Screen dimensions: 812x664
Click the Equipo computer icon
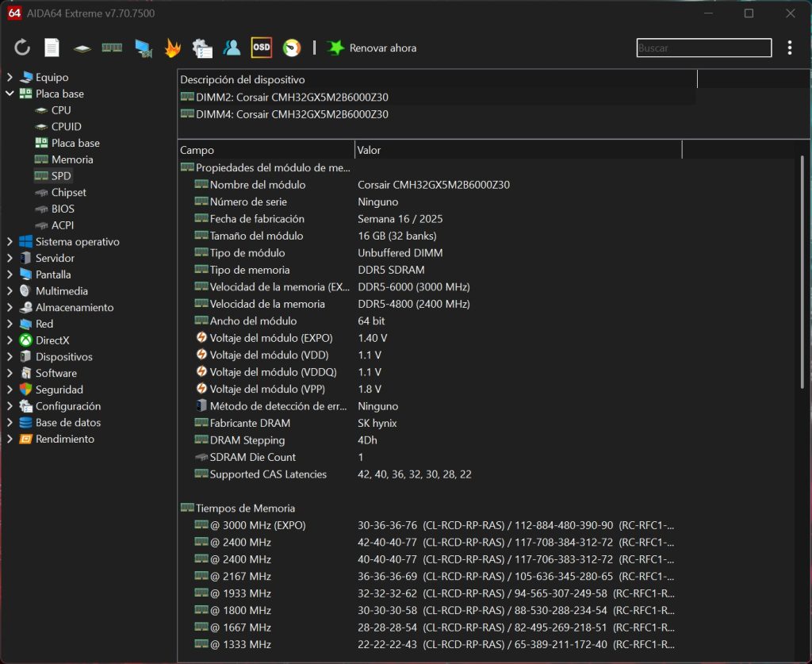26,77
